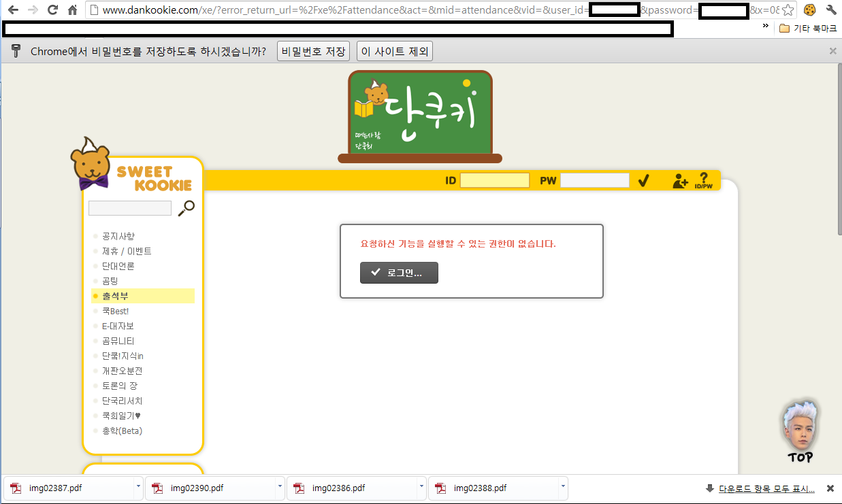This screenshot has width=842, height=504.
Task: Click the login checkmark icon beside PW
Action: pos(643,181)
